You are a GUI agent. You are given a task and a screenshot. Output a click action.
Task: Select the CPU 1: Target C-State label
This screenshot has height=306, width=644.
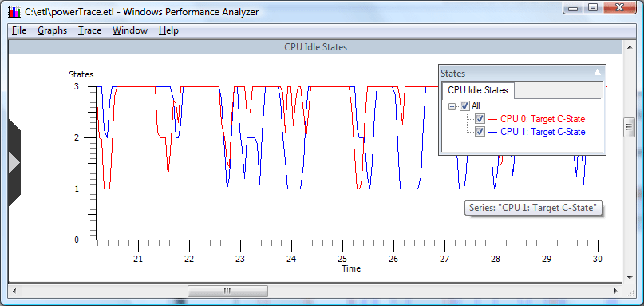[x=543, y=132]
